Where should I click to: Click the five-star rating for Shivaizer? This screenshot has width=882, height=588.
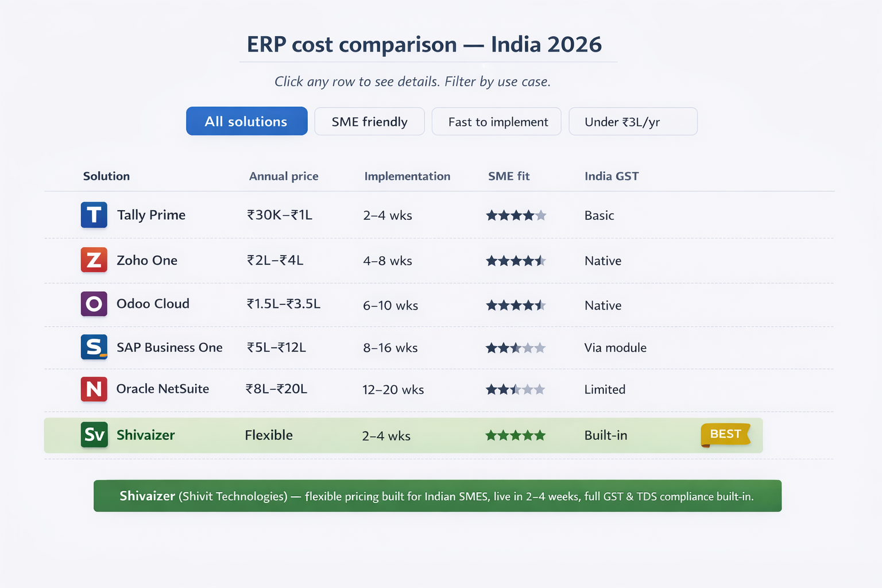(515, 435)
